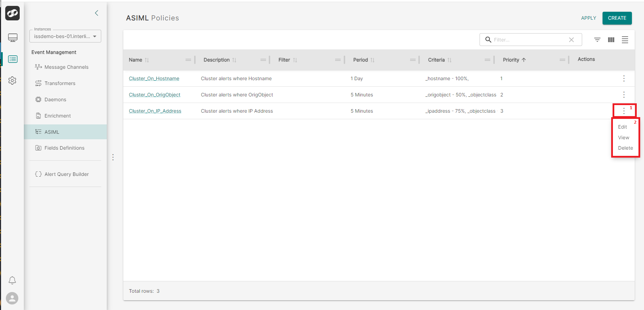Choose View from the actions menu
Viewport: 644px width, 310px height.
624,138
